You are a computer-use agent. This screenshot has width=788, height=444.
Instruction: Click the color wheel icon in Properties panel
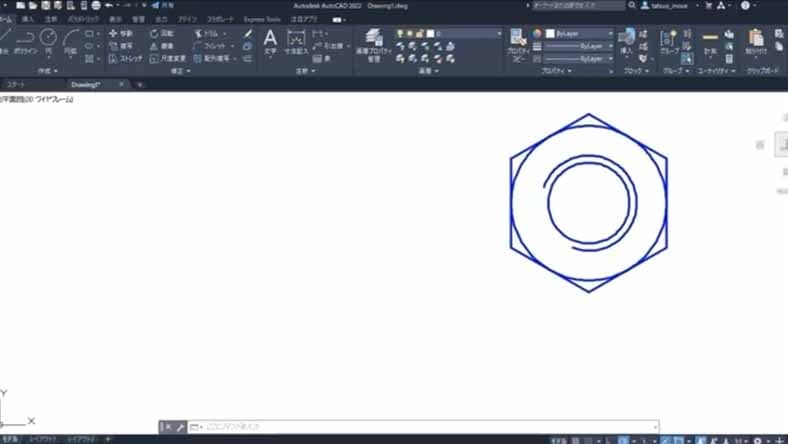[537, 33]
